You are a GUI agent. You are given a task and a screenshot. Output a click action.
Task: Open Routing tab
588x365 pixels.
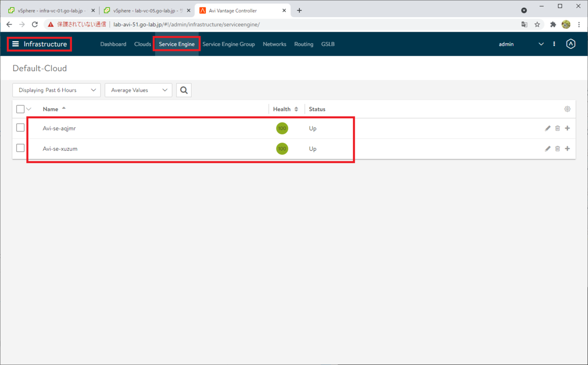coord(304,44)
